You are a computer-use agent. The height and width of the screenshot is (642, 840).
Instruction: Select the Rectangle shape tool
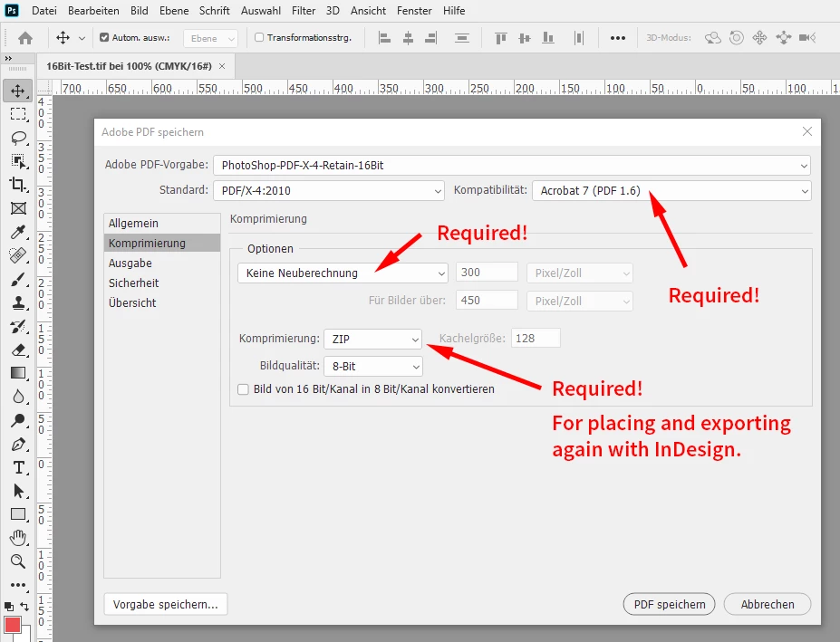coord(18,514)
